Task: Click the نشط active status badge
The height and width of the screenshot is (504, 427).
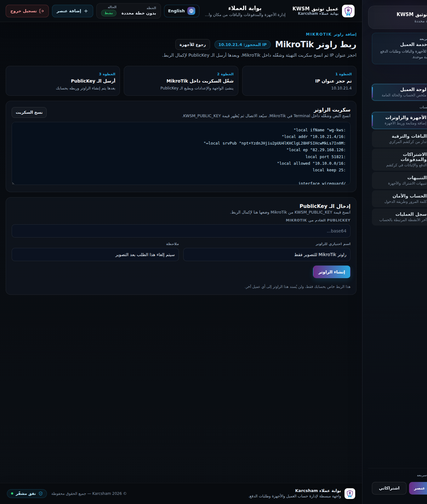Action: (109, 13)
